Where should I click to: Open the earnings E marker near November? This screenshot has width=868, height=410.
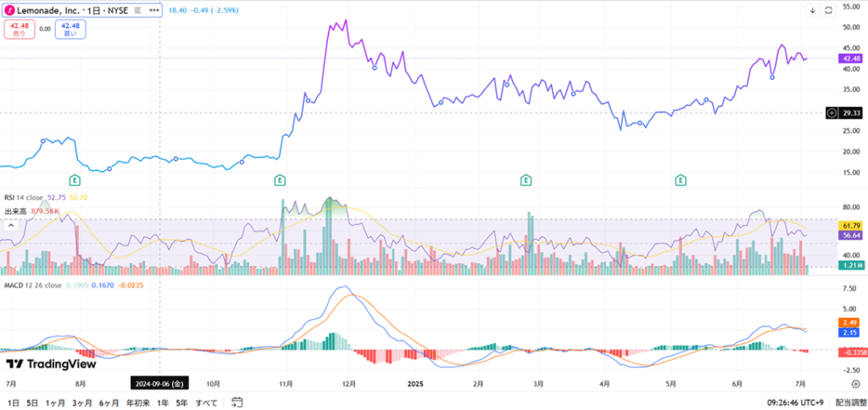tap(280, 180)
